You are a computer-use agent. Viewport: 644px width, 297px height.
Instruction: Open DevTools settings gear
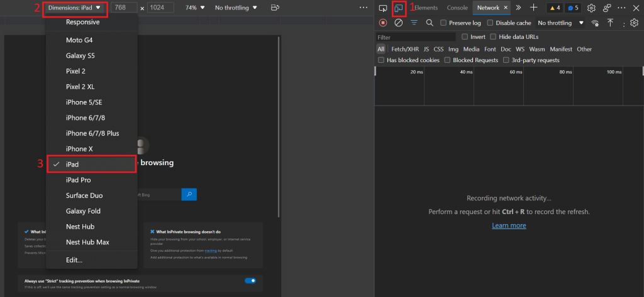591,8
